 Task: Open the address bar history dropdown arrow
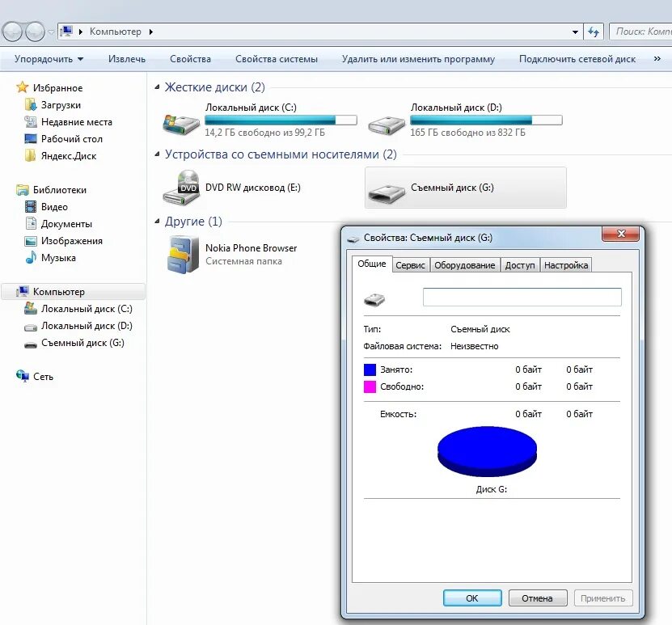(x=575, y=32)
